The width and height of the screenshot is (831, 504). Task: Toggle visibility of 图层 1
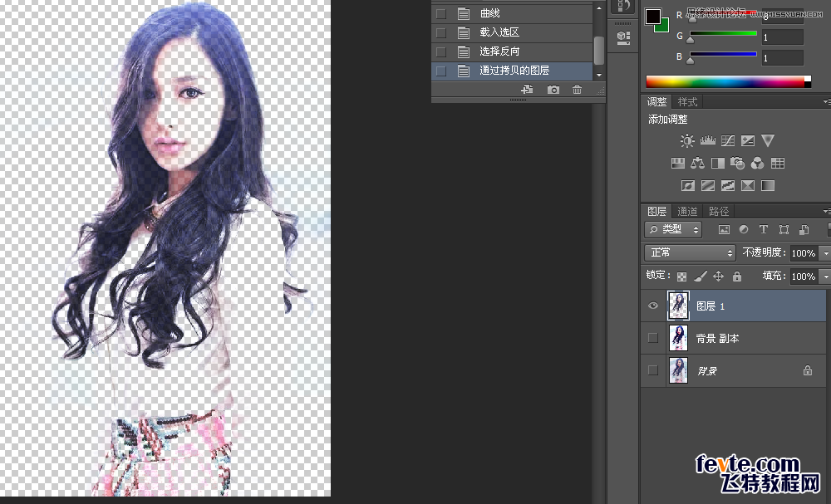point(653,306)
